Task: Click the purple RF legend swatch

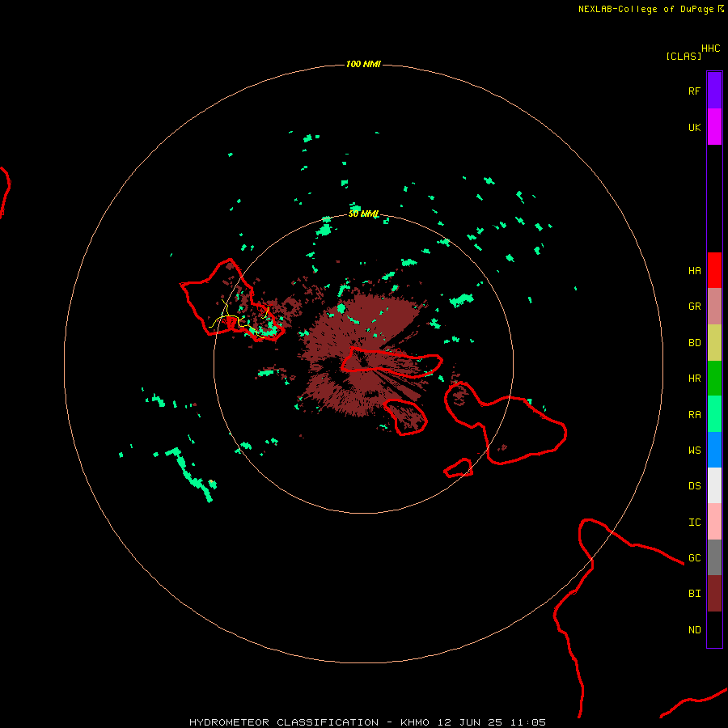Action: [714, 91]
